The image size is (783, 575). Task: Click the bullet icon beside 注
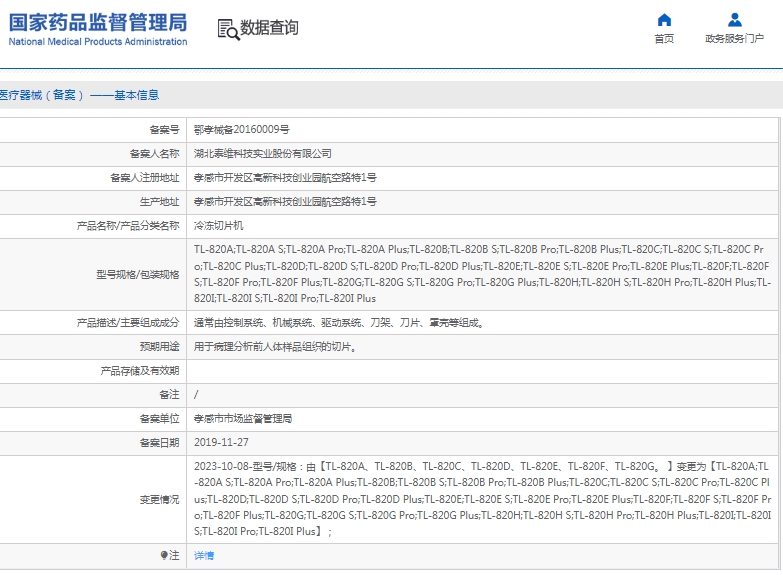tap(164, 555)
